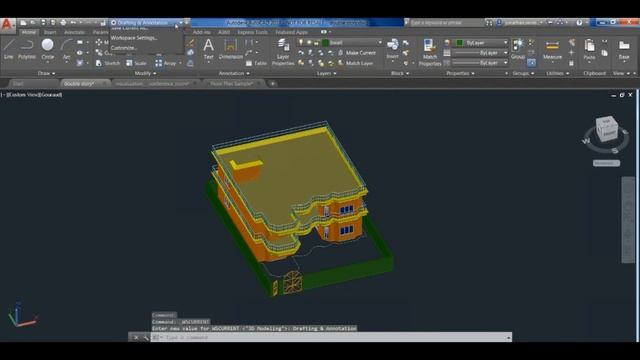Choose Workspace Settings... menu entry
This screenshot has height=360, width=640.
134,38
